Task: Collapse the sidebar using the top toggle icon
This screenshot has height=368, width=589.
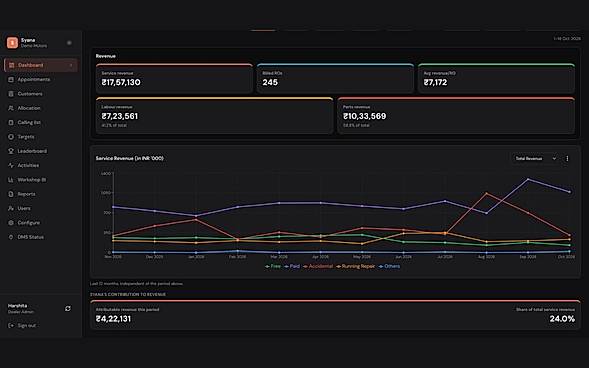Action: [69, 43]
